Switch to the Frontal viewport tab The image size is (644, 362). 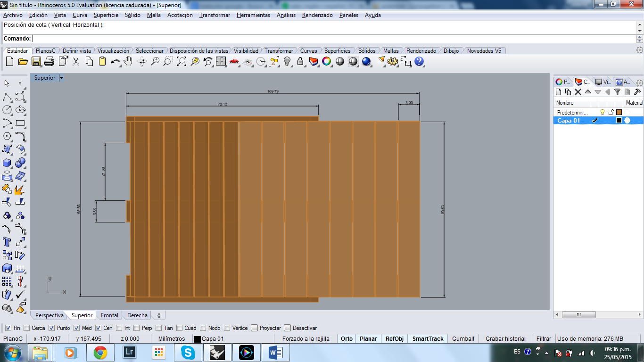pyautogui.click(x=110, y=315)
